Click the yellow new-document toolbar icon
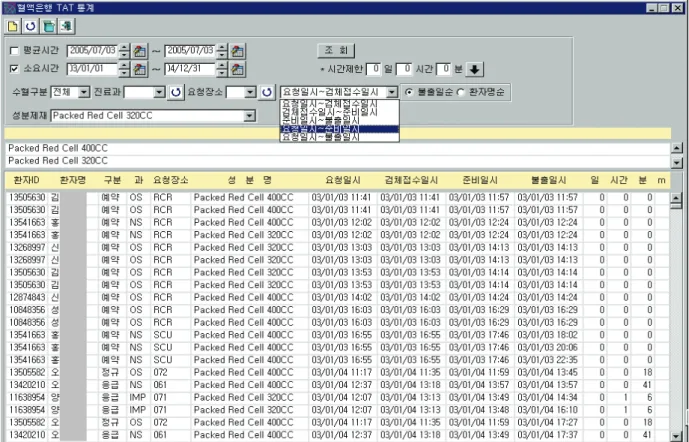This screenshot has width=689, height=442. pyautogui.click(x=13, y=26)
